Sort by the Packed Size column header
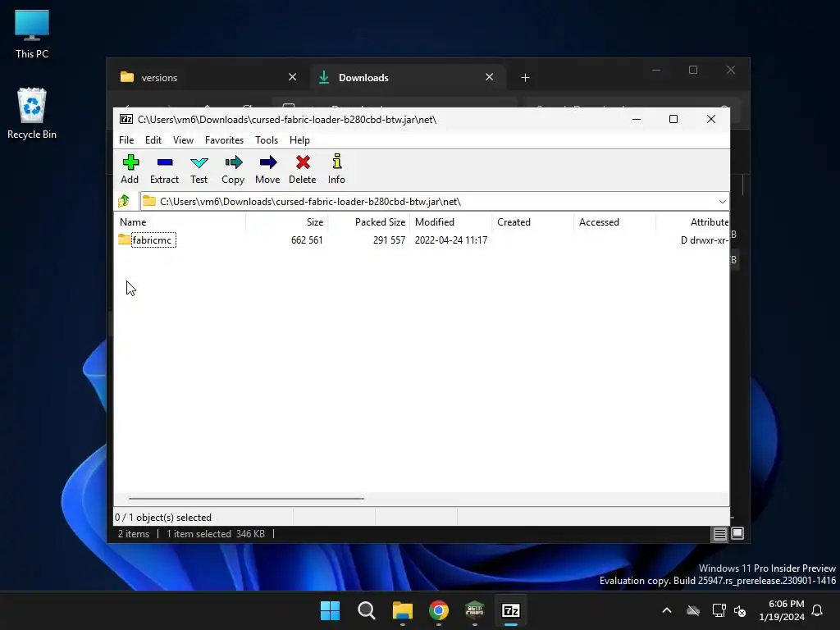 click(x=369, y=221)
